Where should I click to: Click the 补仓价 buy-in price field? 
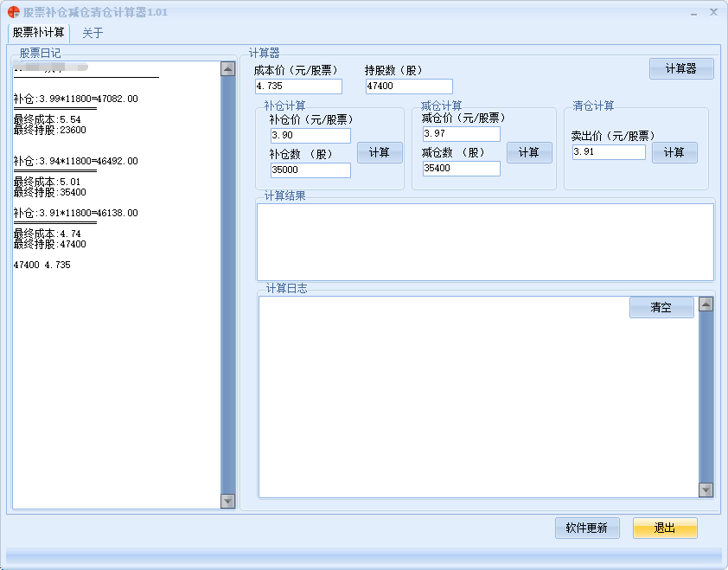(309, 135)
